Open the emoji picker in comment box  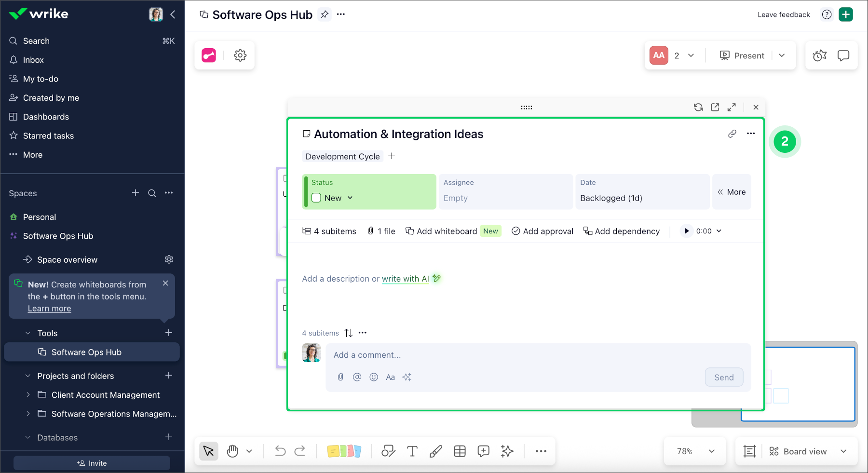(x=374, y=377)
